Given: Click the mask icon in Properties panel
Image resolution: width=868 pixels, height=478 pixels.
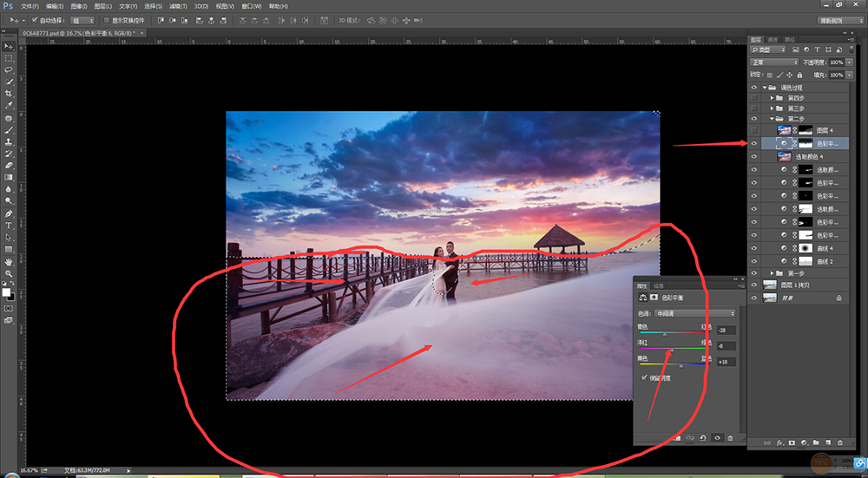Looking at the screenshot, I should click(654, 297).
